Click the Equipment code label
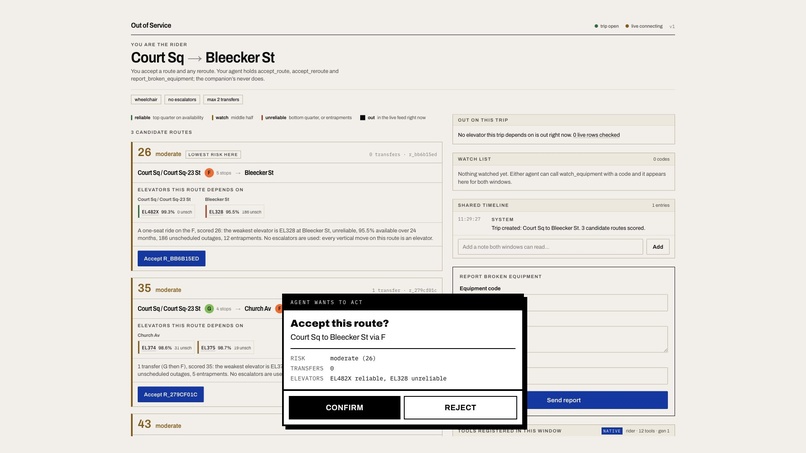Screen dimensions: 806x453 coord(480,288)
